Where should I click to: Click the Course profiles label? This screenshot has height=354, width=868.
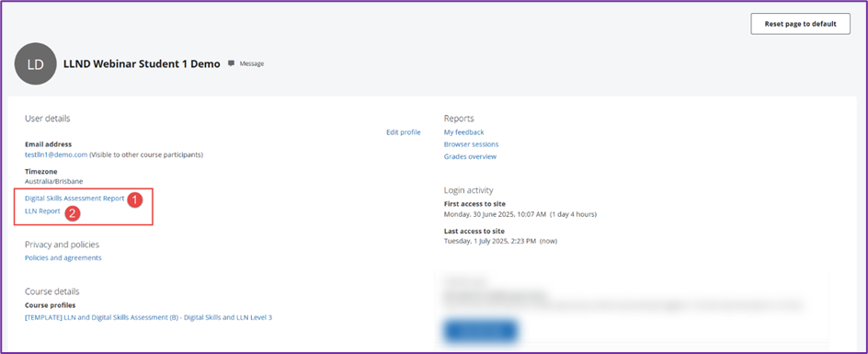(x=51, y=305)
